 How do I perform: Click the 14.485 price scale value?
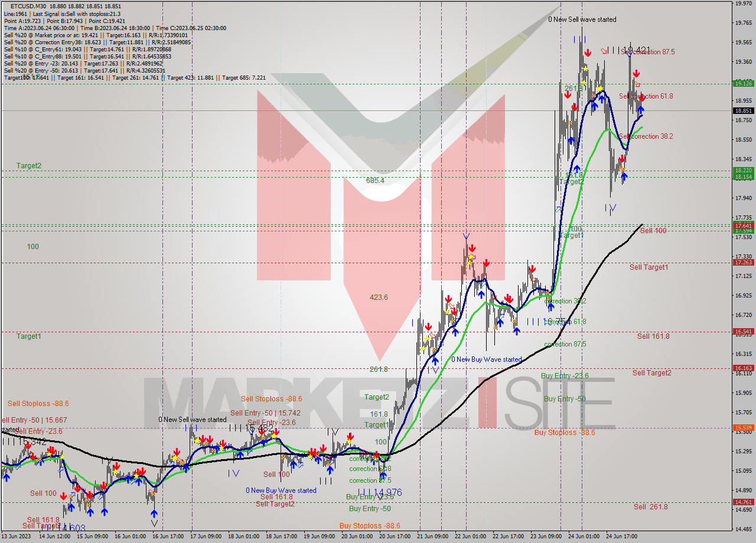742,529
